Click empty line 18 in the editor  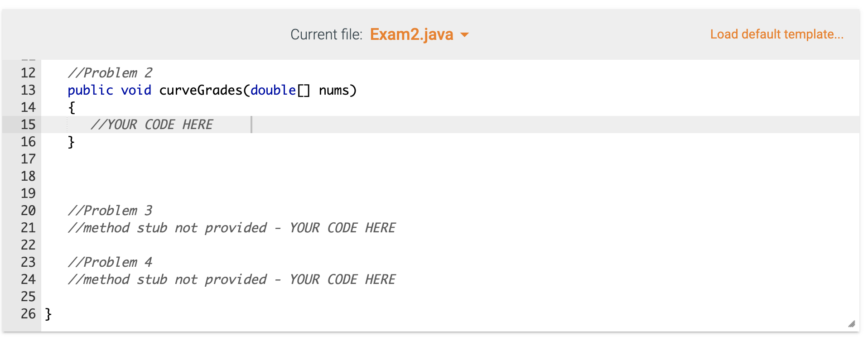181,176
